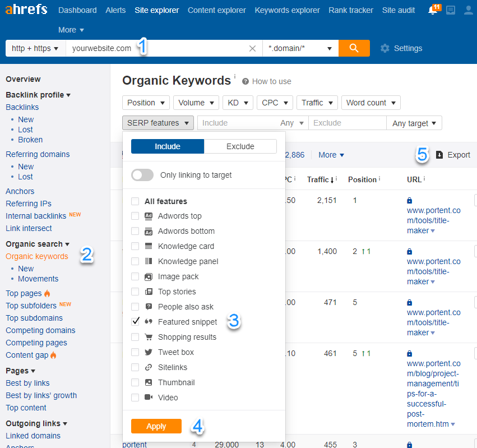Click the Thumbnail feature icon
Viewport: 477px width, 448px height.
click(x=149, y=382)
